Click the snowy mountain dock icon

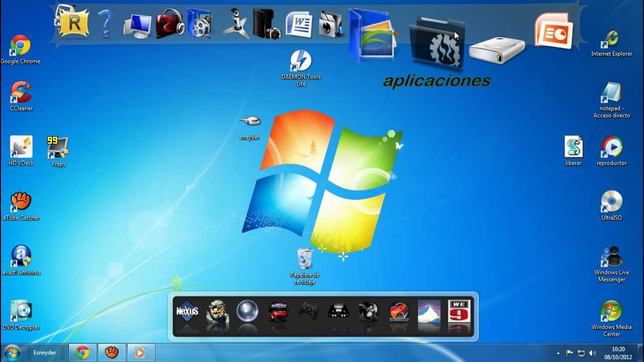(x=429, y=311)
